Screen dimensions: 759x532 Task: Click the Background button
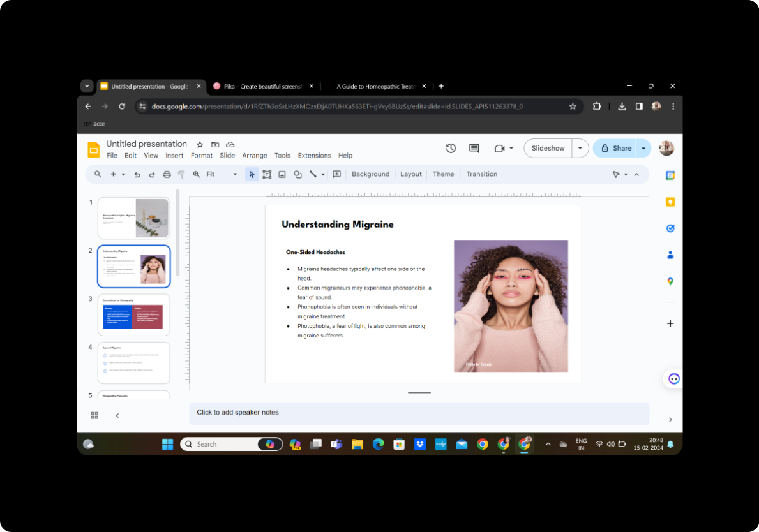point(370,174)
